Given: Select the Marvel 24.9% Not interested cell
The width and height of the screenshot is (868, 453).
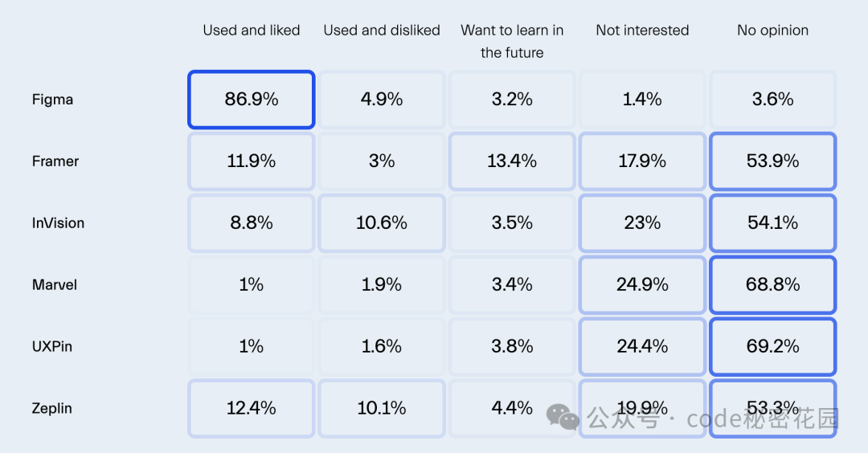Looking at the screenshot, I should point(642,285).
